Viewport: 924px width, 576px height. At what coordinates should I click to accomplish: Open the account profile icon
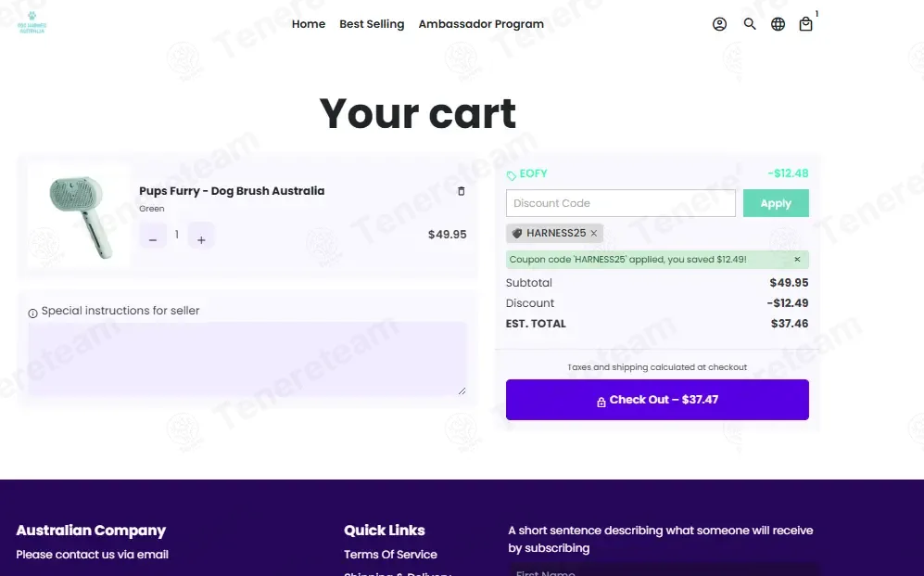click(x=719, y=24)
